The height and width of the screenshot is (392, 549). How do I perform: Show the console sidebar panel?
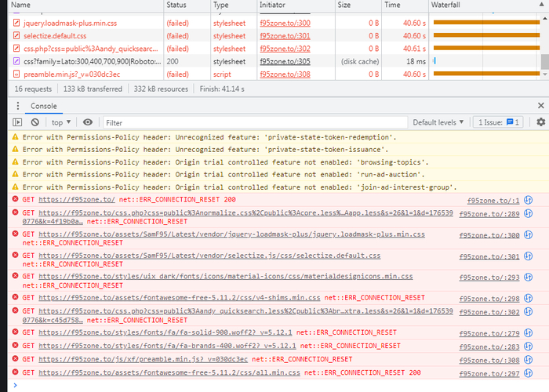[17, 122]
